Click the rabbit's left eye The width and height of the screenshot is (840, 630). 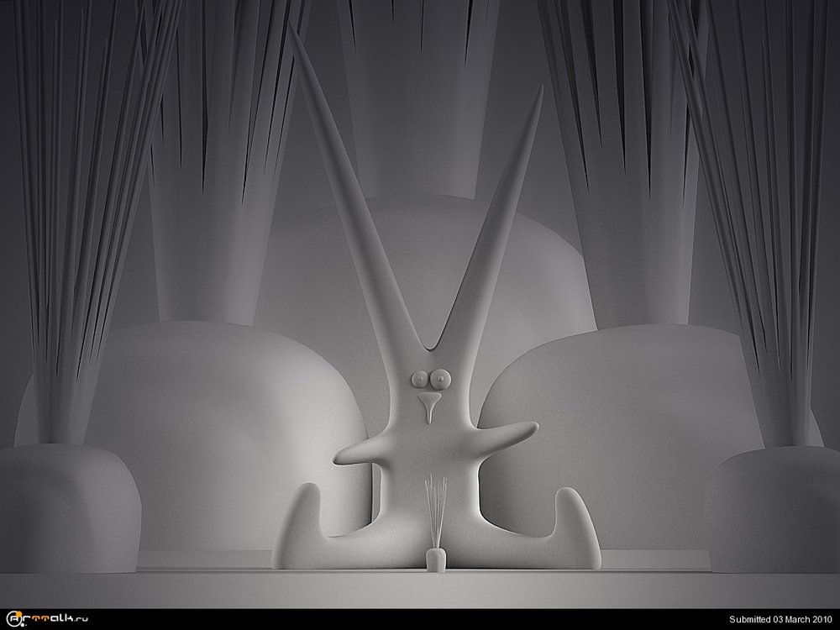[x=417, y=379]
